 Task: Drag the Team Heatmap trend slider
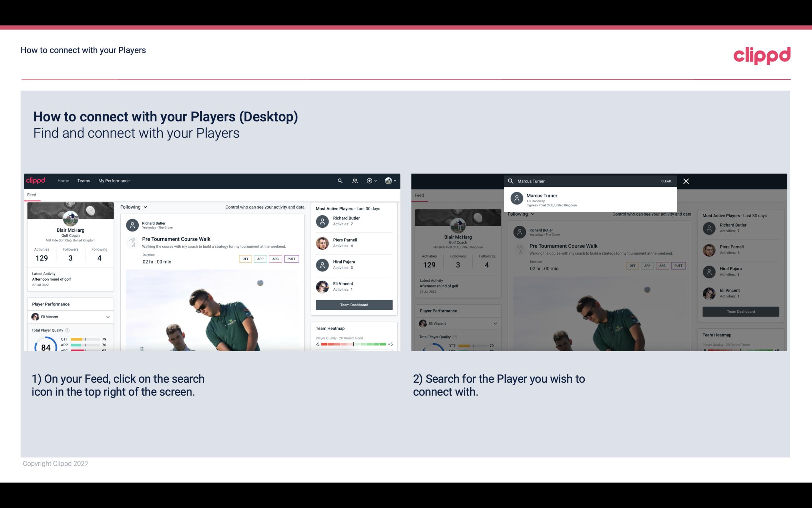click(353, 344)
